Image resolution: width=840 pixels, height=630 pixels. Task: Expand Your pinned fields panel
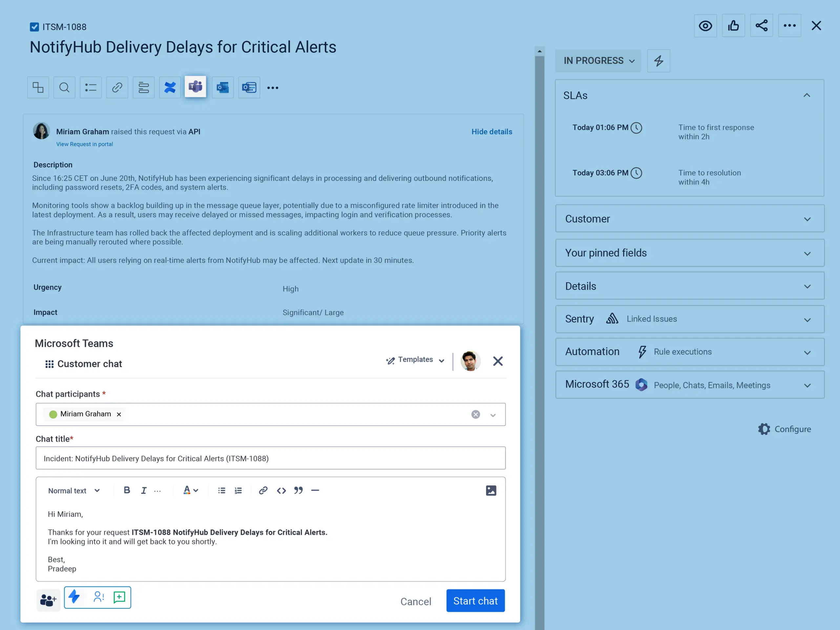tap(690, 253)
